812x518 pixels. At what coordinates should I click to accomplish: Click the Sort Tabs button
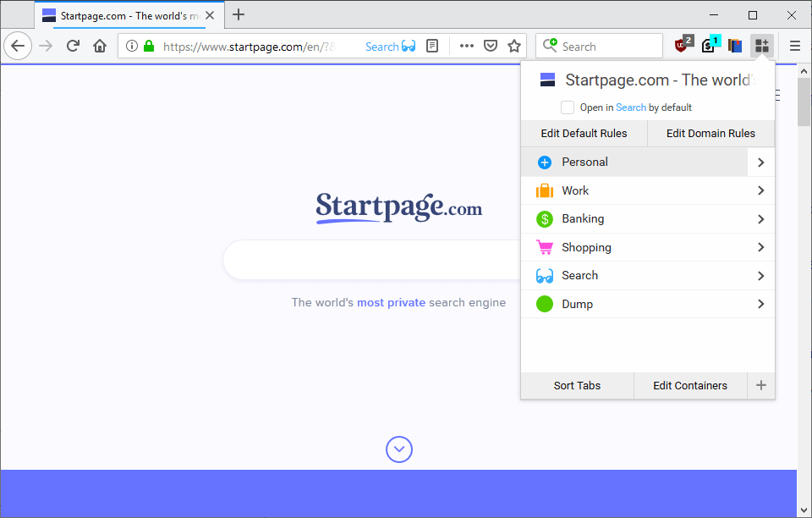[x=578, y=385]
